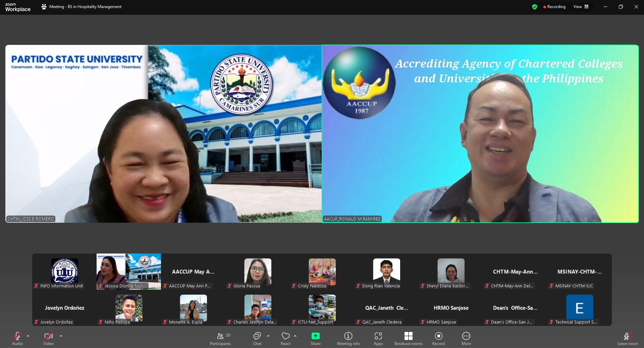The image size is (644, 348).
Task: Expand audio options arrow next to Audio
Action: point(28,336)
